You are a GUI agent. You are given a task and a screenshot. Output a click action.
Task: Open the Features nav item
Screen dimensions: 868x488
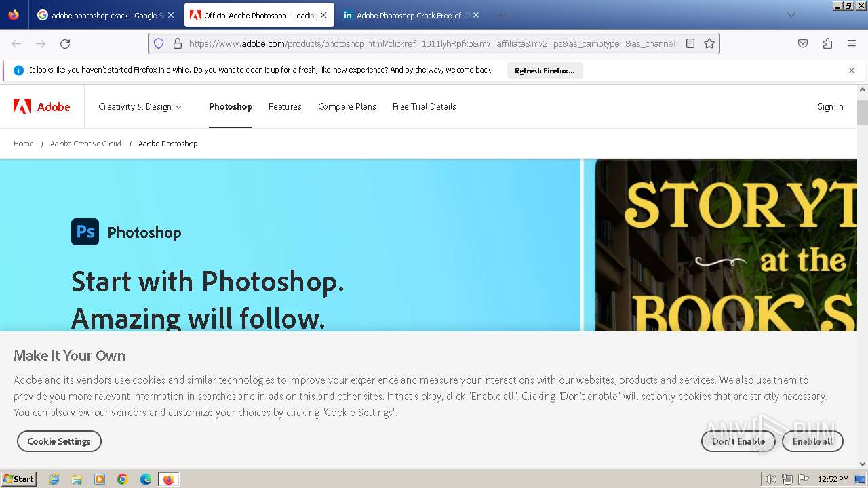pyautogui.click(x=285, y=106)
